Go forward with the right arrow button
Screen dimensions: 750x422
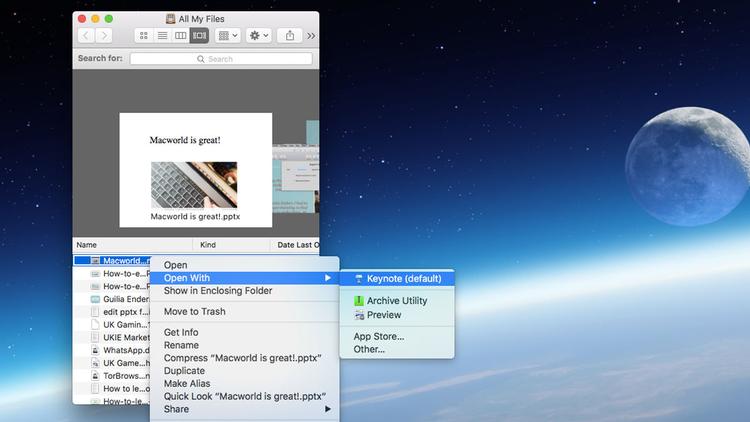point(104,35)
